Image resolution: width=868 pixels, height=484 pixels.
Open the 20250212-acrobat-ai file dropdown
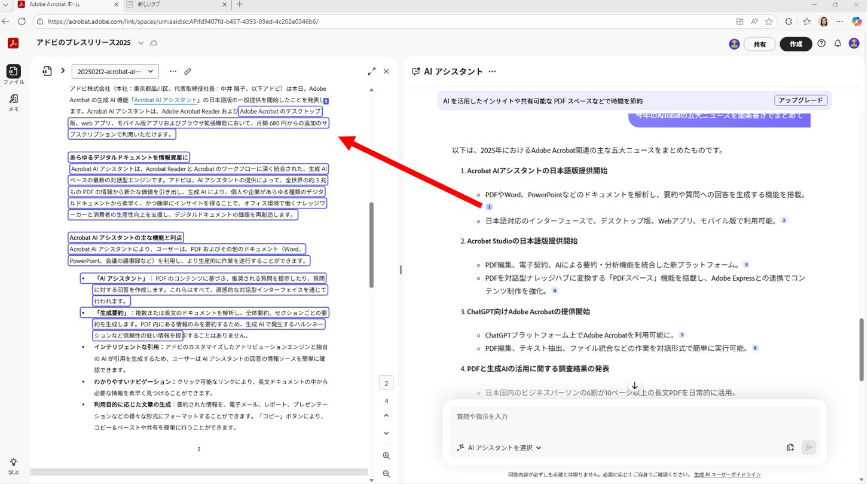coord(115,71)
